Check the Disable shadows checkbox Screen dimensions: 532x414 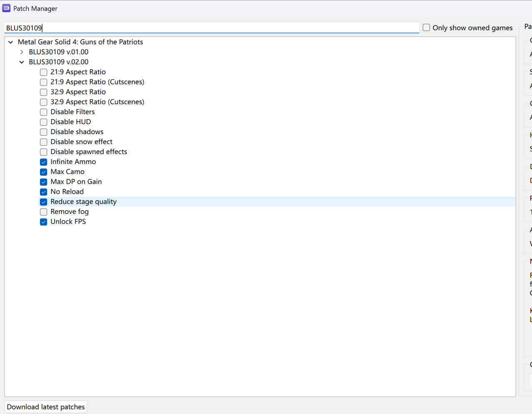point(44,132)
